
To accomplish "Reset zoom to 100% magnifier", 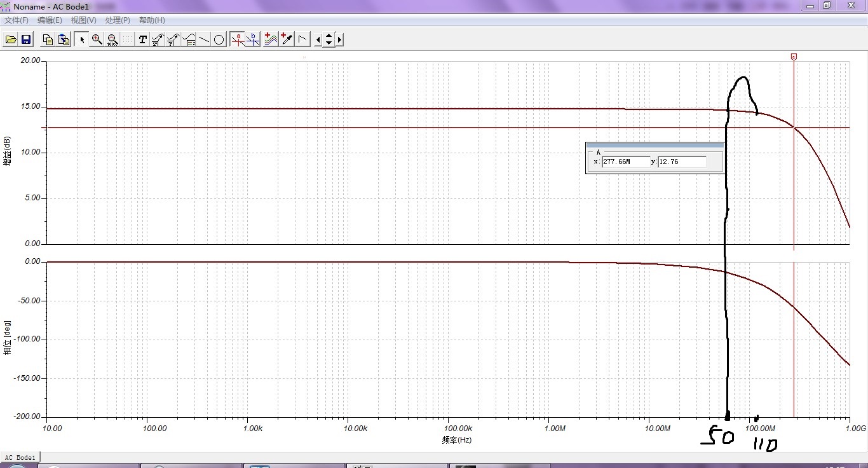I will (x=112, y=39).
